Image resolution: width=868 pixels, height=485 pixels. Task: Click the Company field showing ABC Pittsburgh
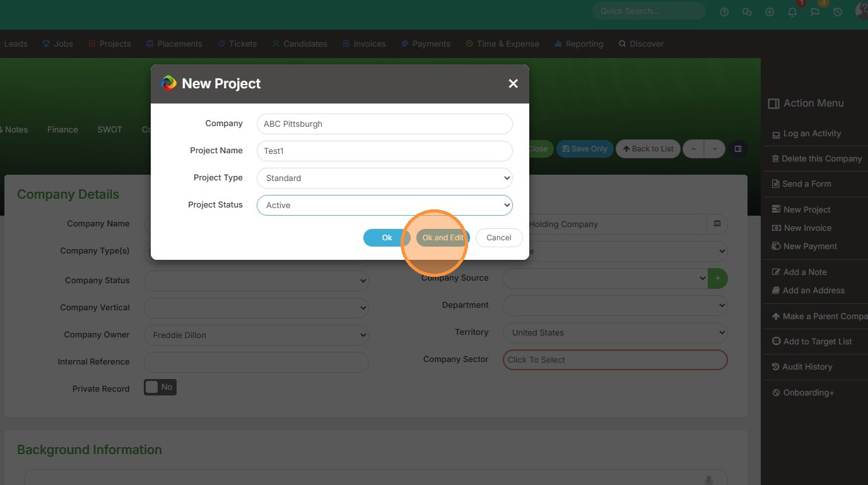point(385,124)
